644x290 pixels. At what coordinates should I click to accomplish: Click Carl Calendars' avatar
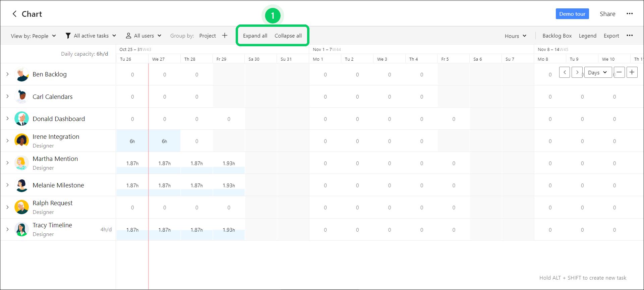pyautogui.click(x=22, y=97)
